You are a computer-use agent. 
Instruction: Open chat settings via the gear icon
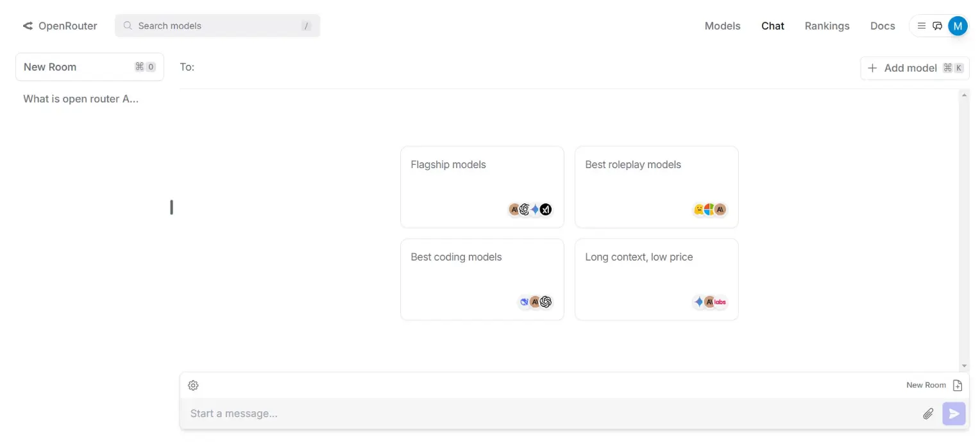point(193,385)
